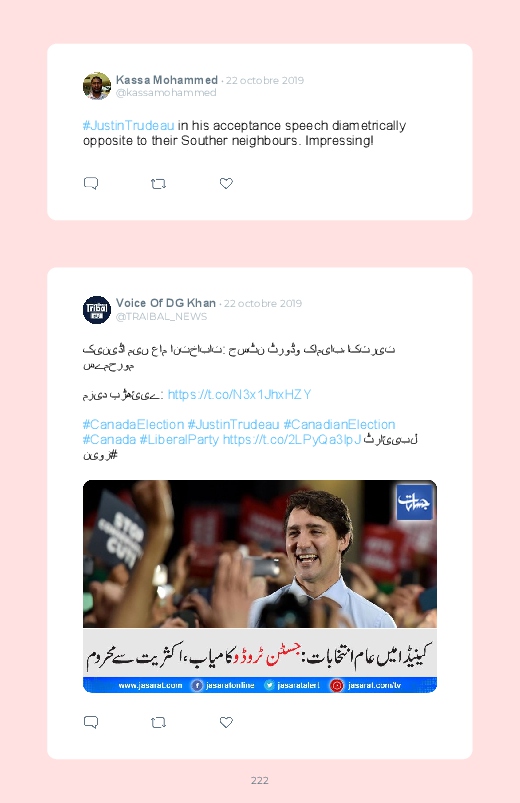Retweet Kassa Mohammed's tweet
This screenshot has width=520, height=803.
pyautogui.click(x=158, y=184)
